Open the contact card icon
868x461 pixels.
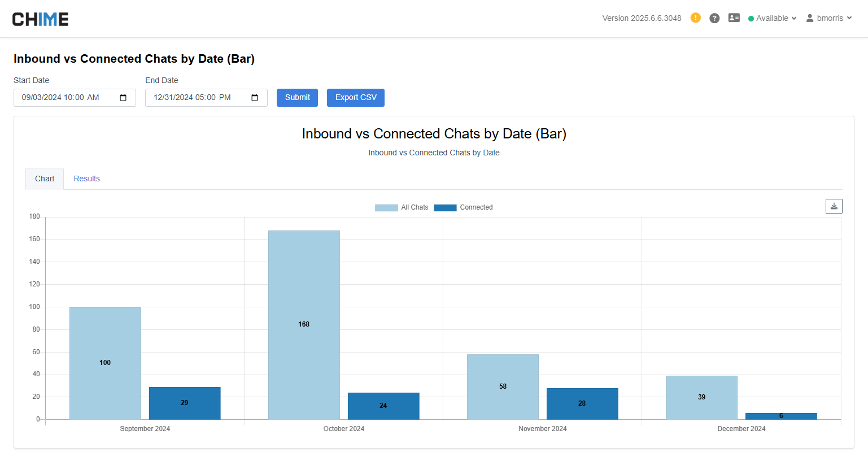(734, 18)
